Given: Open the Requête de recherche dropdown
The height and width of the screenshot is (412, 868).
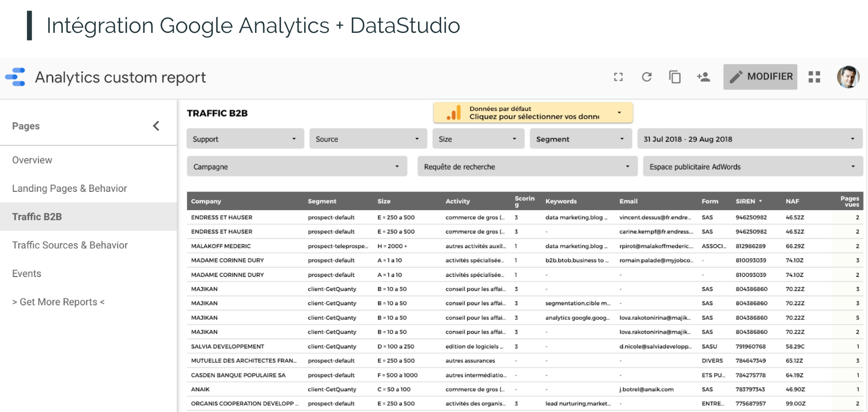Looking at the screenshot, I should click(527, 166).
